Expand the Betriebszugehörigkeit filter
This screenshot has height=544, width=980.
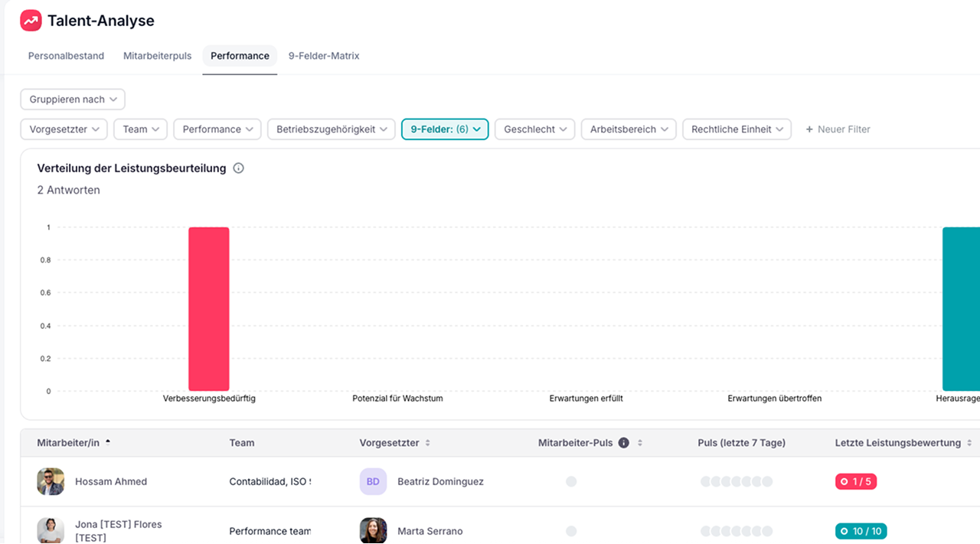click(x=331, y=129)
